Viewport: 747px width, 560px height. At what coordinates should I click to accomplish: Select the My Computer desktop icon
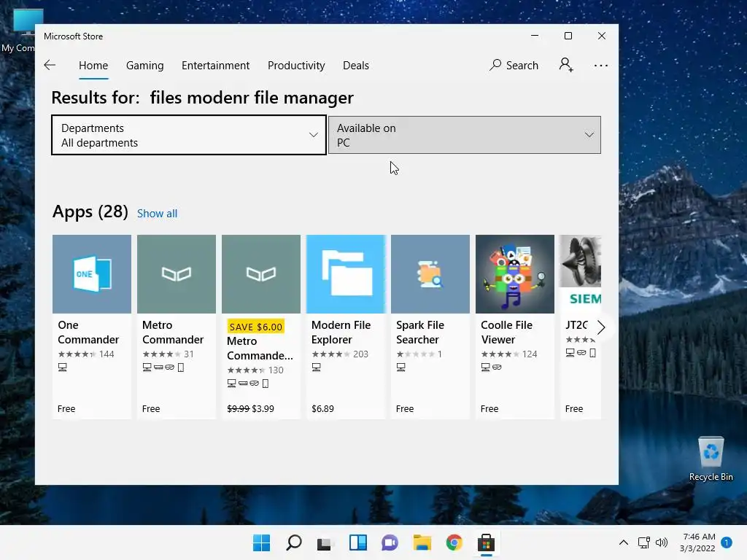(18, 31)
